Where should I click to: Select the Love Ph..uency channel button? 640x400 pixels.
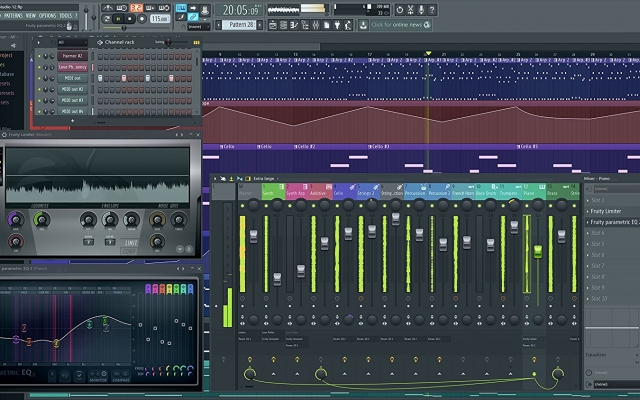(x=73, y=67)
